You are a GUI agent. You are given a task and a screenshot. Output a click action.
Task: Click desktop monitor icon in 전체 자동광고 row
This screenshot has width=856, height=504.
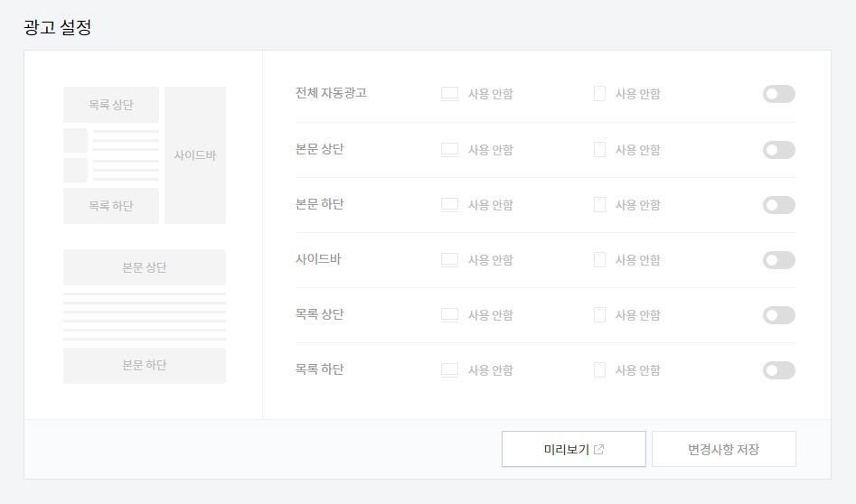click(449, 94)
